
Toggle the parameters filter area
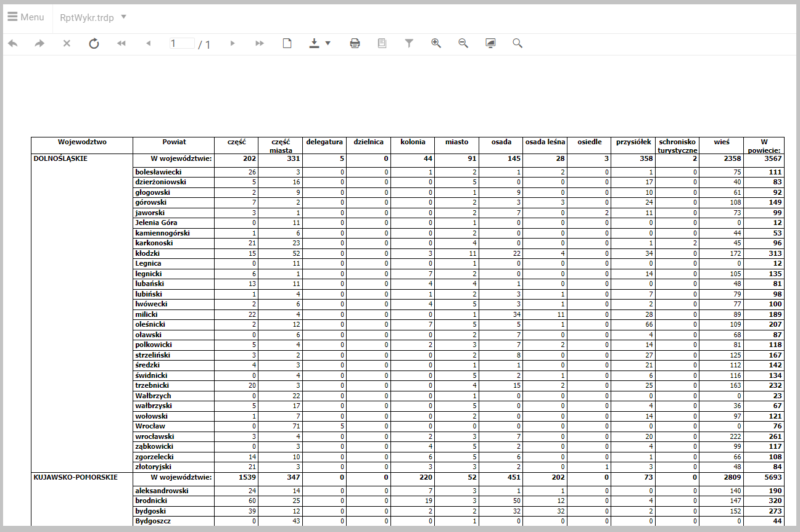[x=409, y=43]
